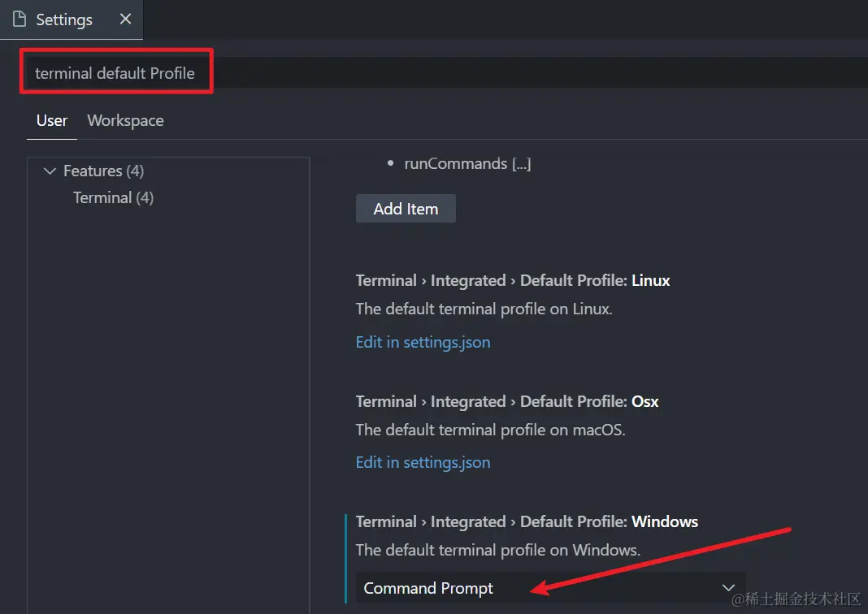The image size is (868, 614).
Task: Select Command Prompt in the profile combo box
Action: (428, 587)
